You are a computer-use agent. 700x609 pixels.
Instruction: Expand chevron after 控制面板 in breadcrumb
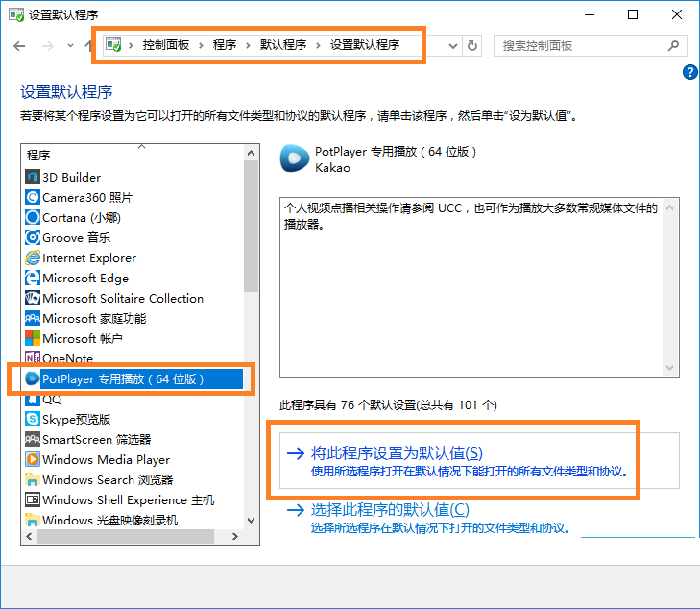pos(201,45)
